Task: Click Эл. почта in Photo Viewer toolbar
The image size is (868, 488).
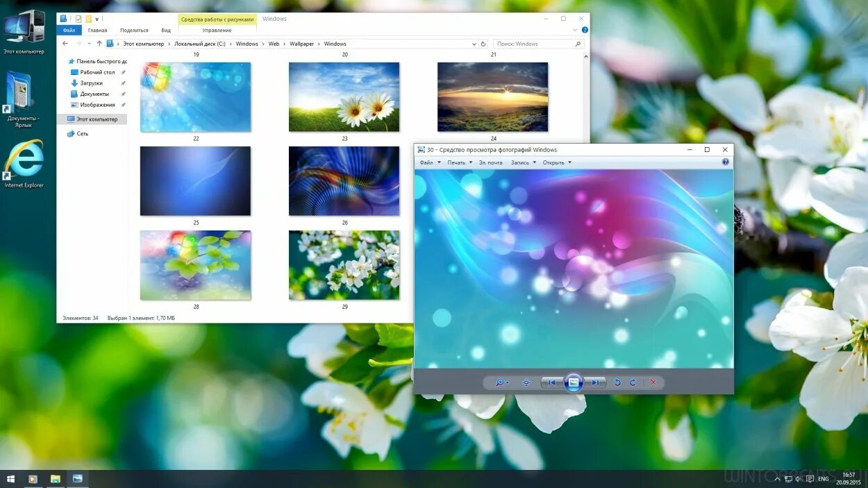Action: pyautogui.click(x=490, y=162)
